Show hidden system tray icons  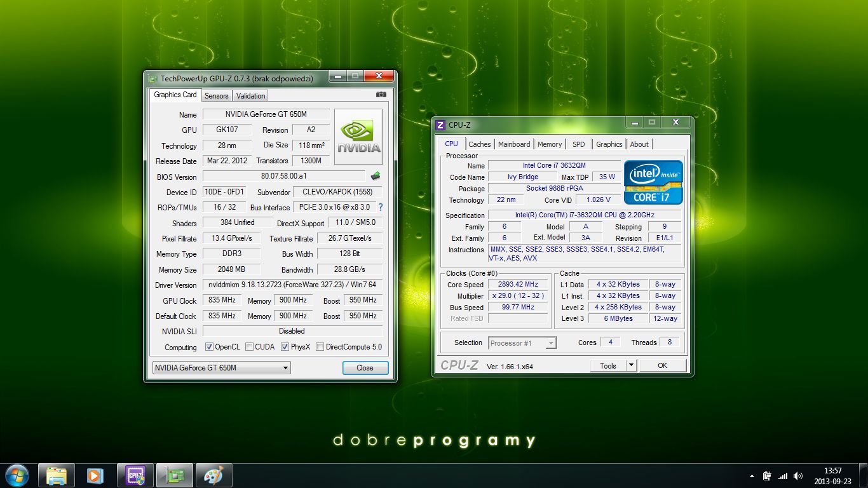point(752,476)
